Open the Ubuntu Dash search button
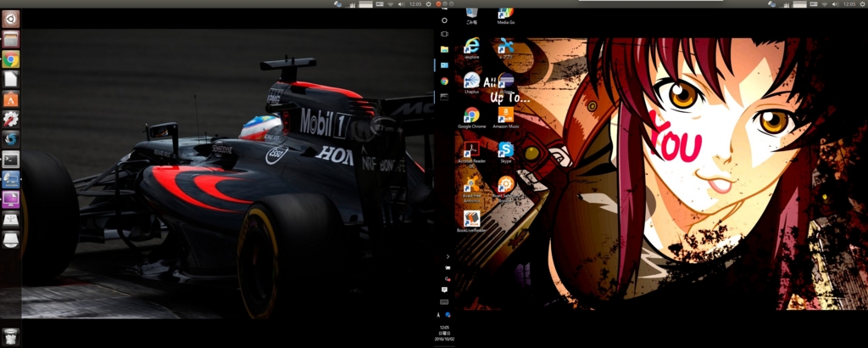 click(x=10, y=19)
